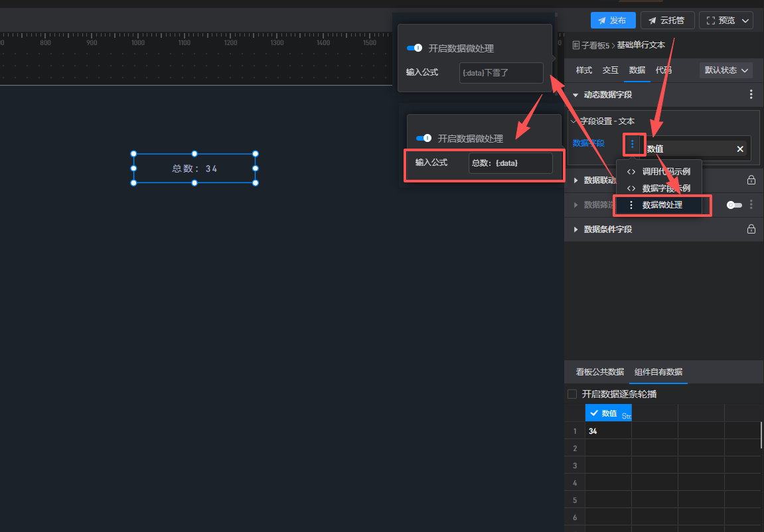
Task: Click the three-dot icon beside 数据字段
Action: point(633,144)
